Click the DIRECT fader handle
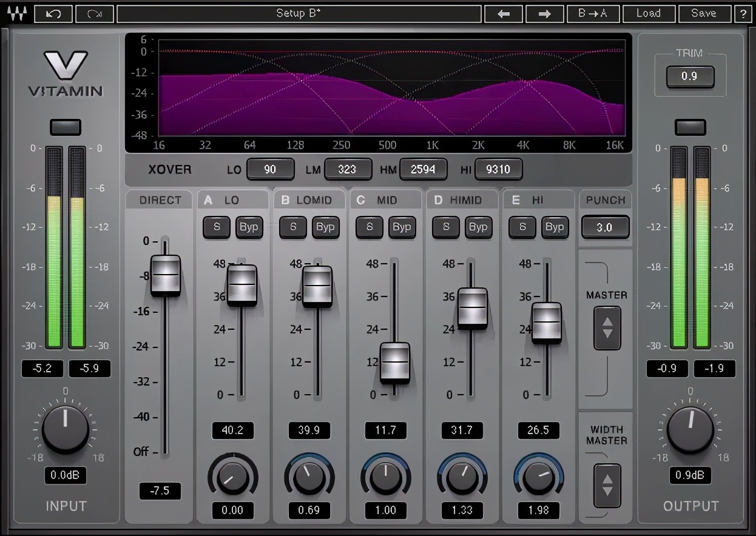756x536 pixels. 166,275
